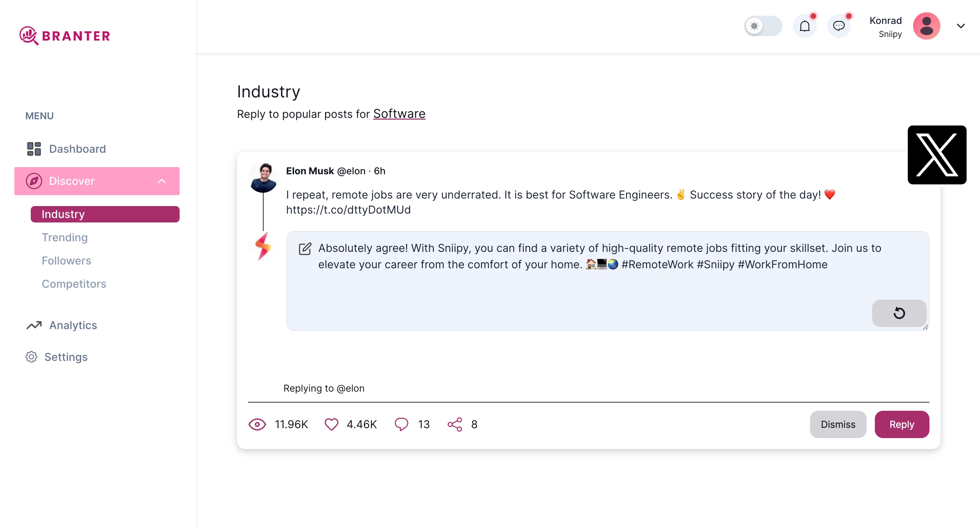Click the edit pencil icon in reply box
This screenshot has height=529, width=980.
pyautogui.click(x=305, y=249)
